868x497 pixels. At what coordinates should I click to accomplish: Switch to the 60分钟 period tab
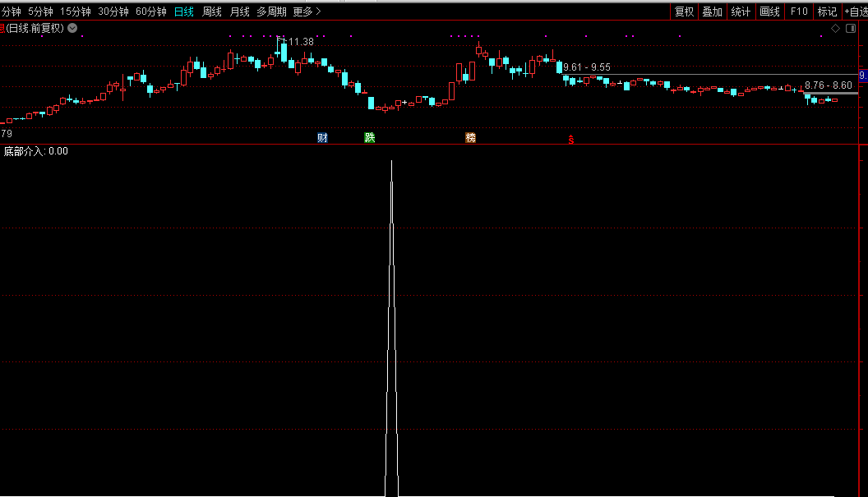(150, 12)
